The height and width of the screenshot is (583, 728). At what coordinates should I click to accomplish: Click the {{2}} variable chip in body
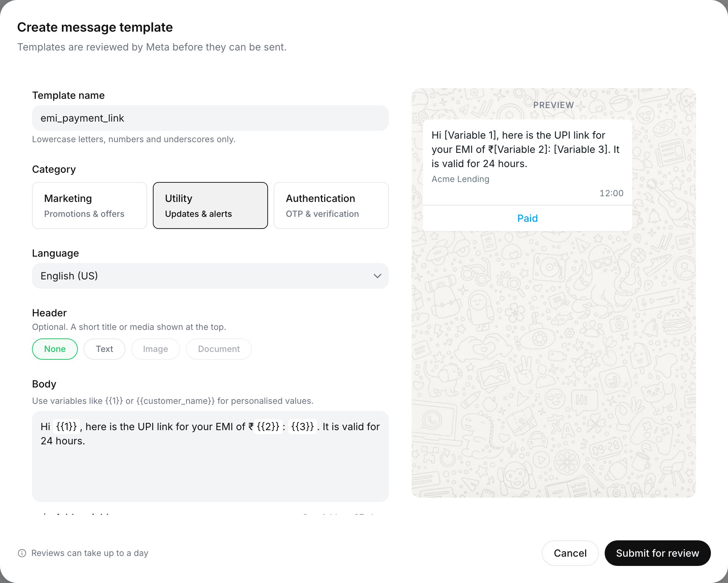[268, 427]
